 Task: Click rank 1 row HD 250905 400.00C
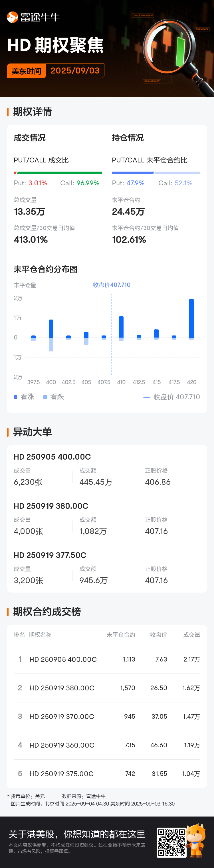107,660
